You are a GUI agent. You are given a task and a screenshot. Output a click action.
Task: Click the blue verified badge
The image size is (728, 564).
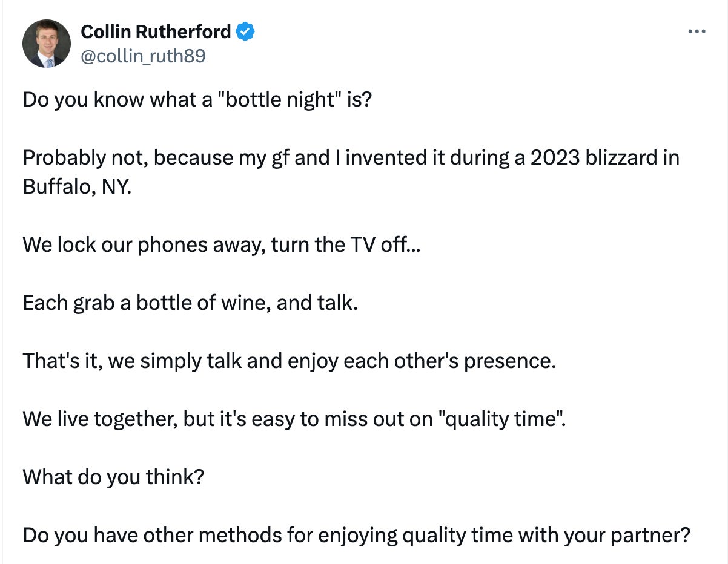[x=244, y=31]
